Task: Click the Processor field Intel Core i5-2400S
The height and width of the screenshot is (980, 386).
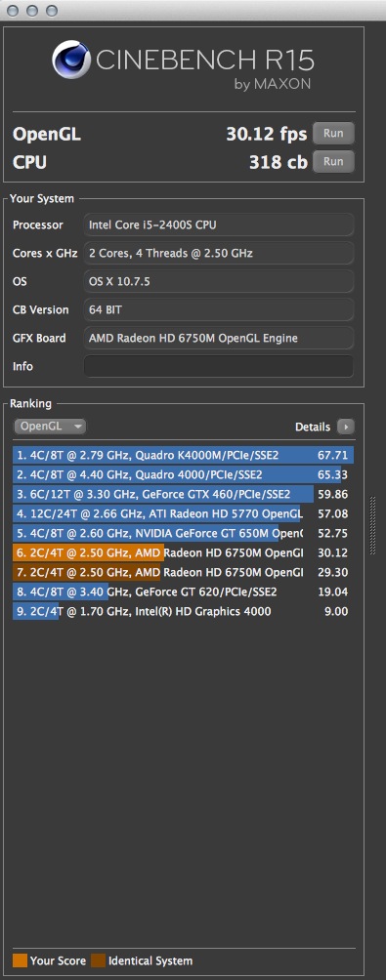Action: tap(219, 225)
